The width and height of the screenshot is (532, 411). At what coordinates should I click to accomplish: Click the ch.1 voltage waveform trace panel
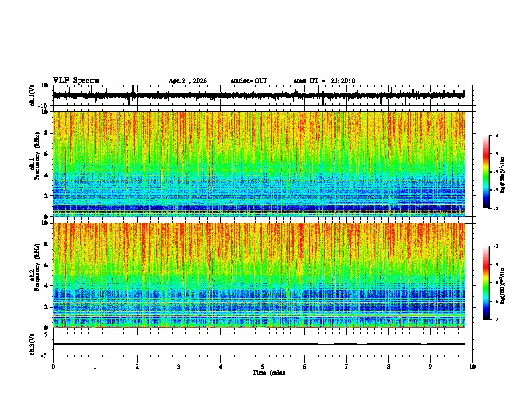click(x=264, y=95)
